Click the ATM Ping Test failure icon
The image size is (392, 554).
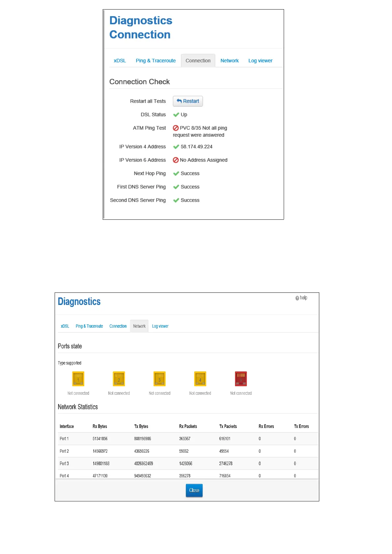click(176, 128)
